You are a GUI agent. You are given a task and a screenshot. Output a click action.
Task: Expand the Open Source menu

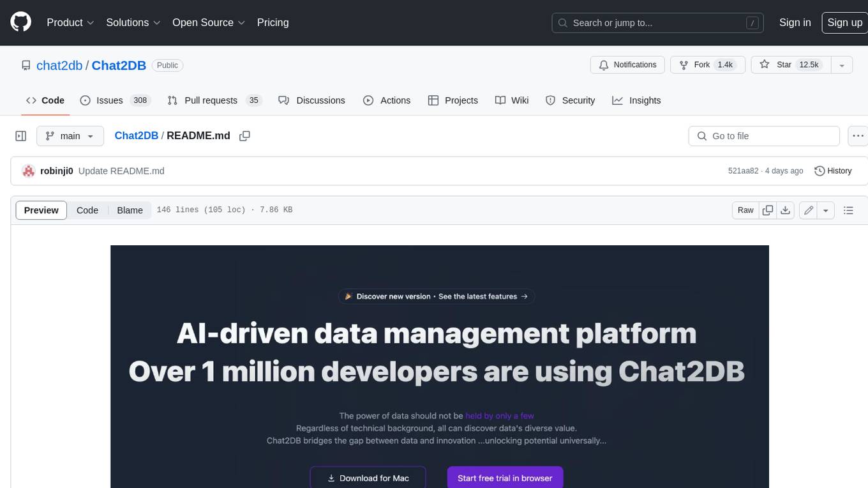click(209, 22)
